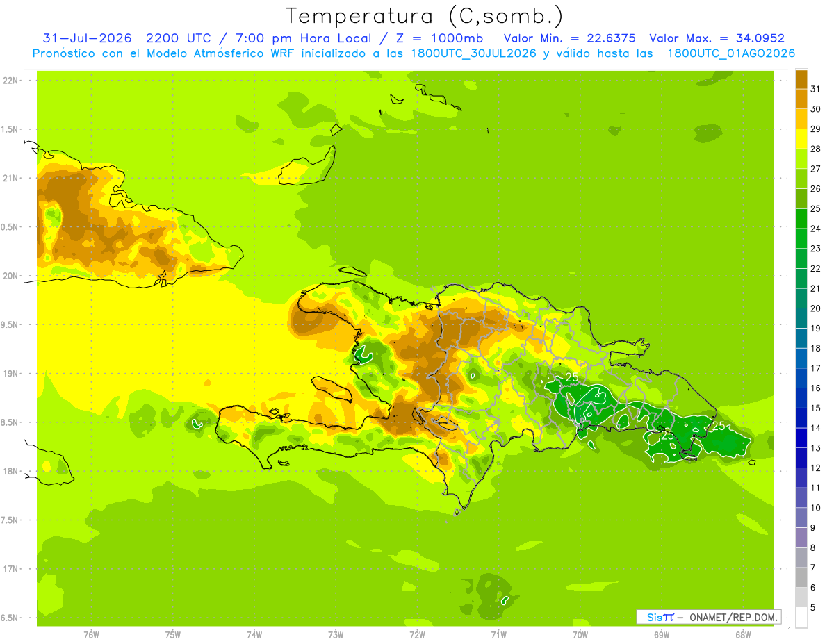Click the "ONAMET/REP.DOM." credit label
Viewport: 834px width, 644px height.
click(x=732, y=617)
